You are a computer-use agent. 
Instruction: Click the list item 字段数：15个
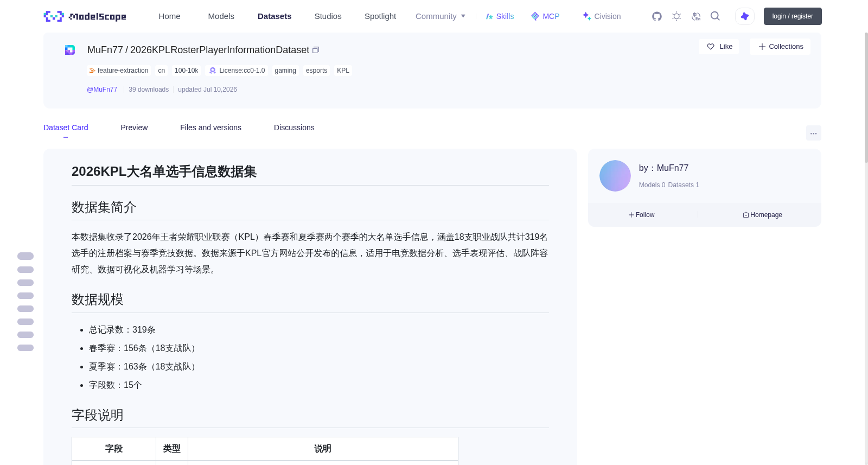[115, 385]
